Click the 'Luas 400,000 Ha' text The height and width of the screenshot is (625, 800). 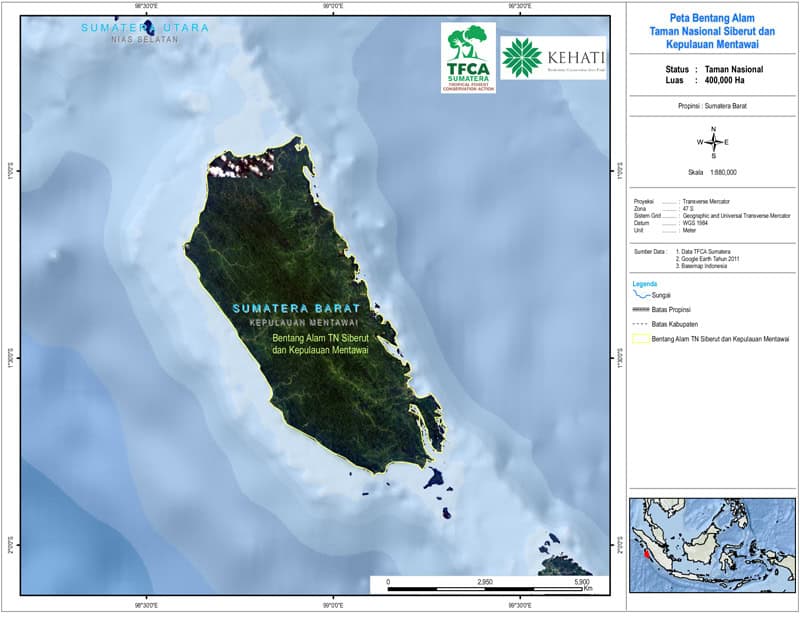pos(711,82)
